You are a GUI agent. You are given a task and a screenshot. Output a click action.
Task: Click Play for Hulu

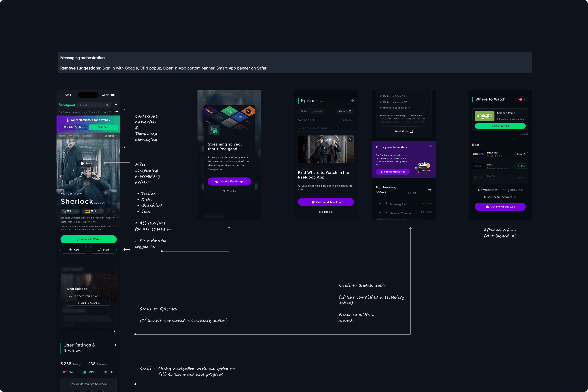click(521, 166)
